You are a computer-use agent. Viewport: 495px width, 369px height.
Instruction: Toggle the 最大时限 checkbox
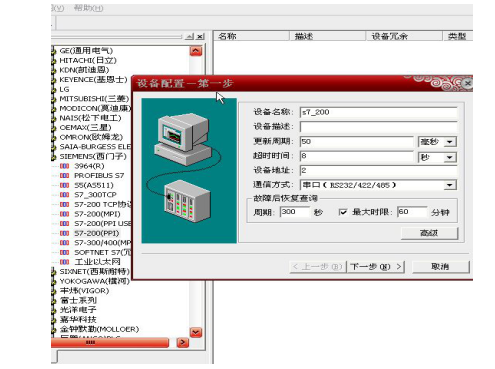[343, 212]
